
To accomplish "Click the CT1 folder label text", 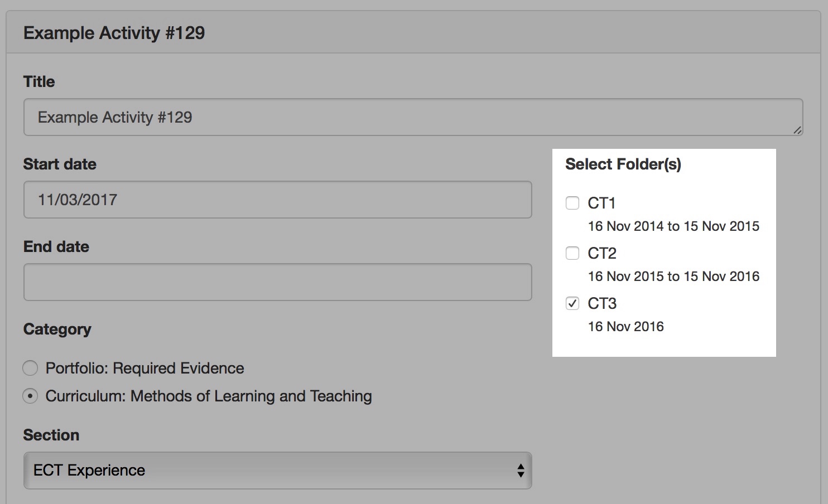I will coord(601,203).
